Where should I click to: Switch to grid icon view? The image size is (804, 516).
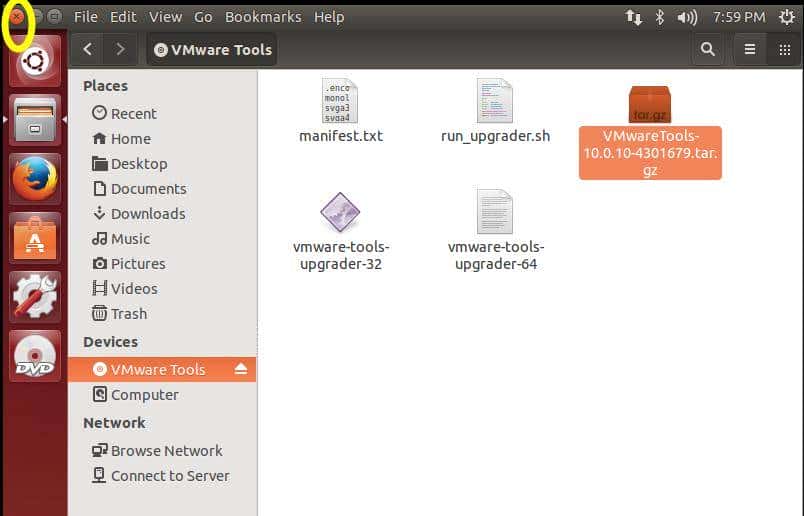(x=785, y=49)
